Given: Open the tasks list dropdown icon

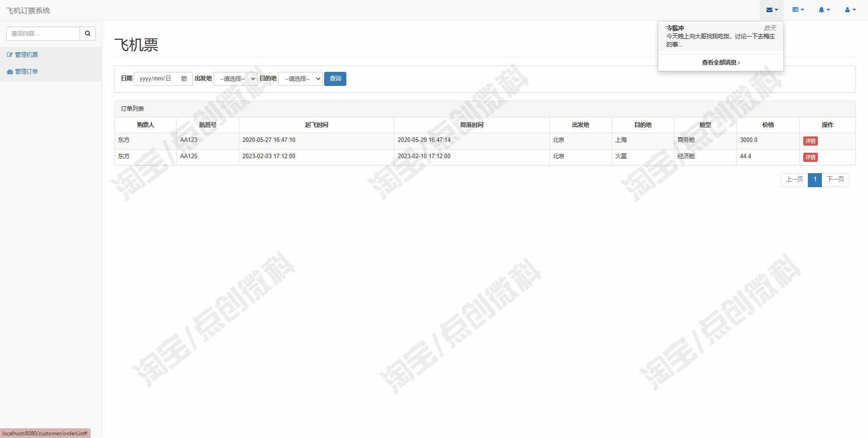Looking at the screenshot, I should coord(798,10).
